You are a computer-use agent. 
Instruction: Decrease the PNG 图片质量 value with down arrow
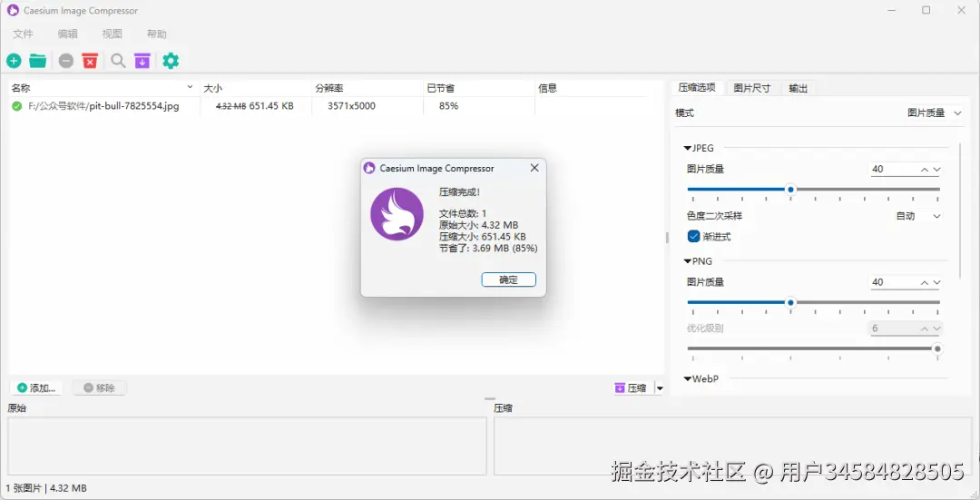pyautogui.click(x=936, y=283)
